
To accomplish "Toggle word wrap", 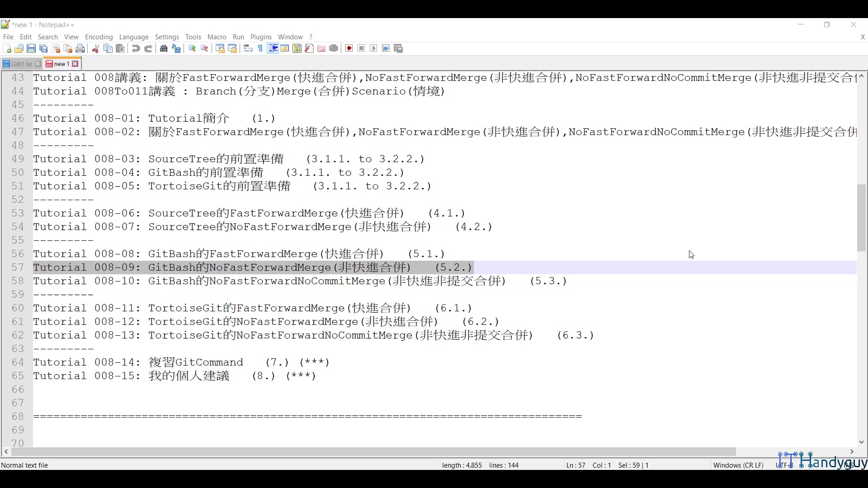I will point(248,48).
